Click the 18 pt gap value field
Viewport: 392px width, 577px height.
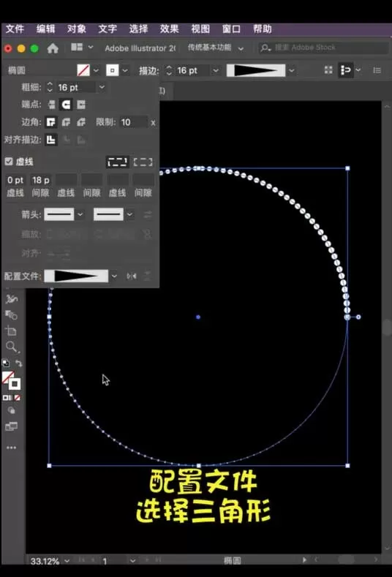click(x=40, y=180)
